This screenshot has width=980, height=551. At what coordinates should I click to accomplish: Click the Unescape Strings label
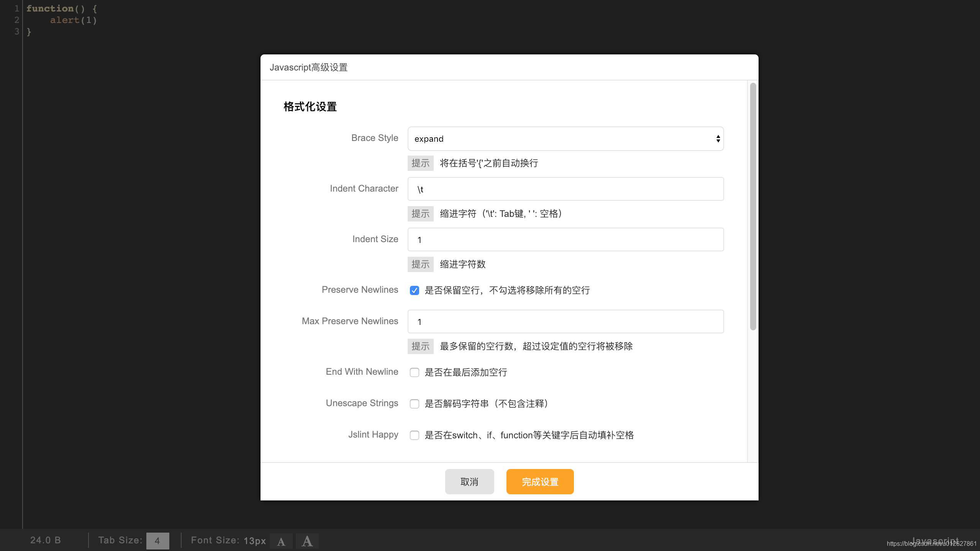[x=362, y=403]
